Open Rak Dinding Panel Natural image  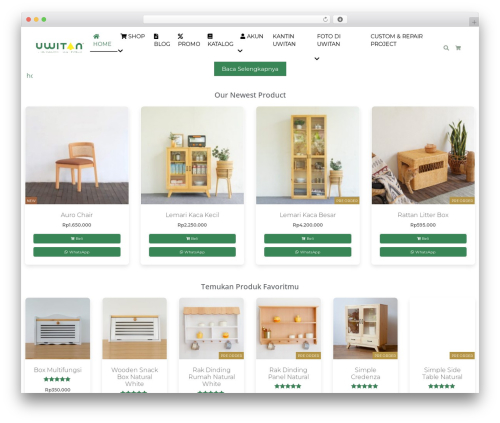[288, 328]
